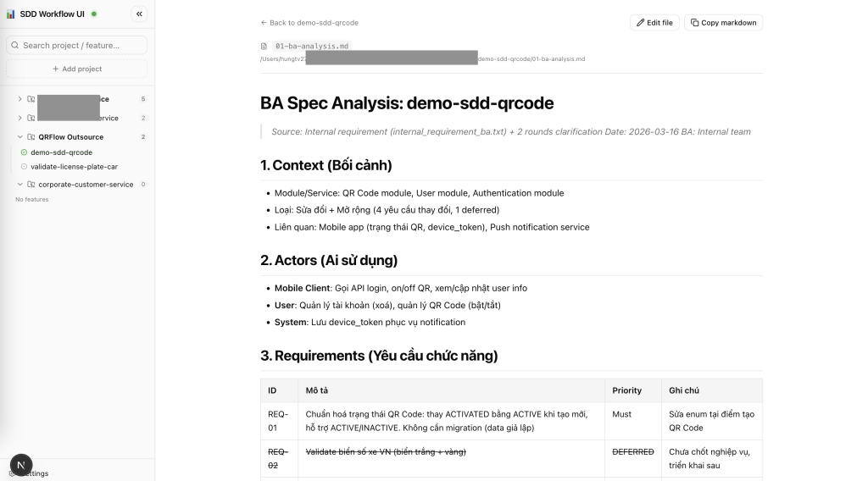This screenshot has height=481, width=868.
Task: Click the status circle of validate-license-plate-car
Action: click(x=24, y=167)
